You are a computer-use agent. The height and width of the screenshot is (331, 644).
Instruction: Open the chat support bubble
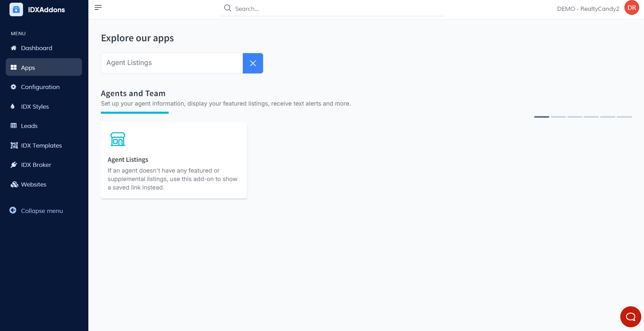[x=630, y=317]
